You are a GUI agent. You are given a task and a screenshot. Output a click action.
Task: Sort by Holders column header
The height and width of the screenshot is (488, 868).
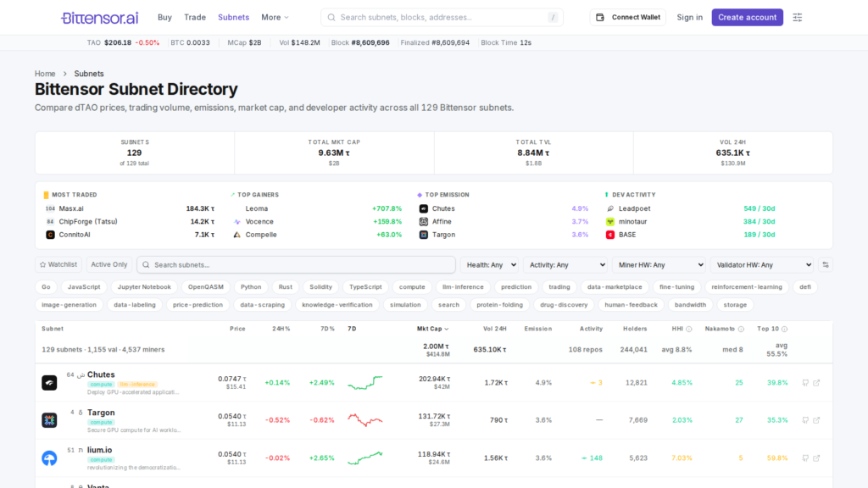click(635, 329)
